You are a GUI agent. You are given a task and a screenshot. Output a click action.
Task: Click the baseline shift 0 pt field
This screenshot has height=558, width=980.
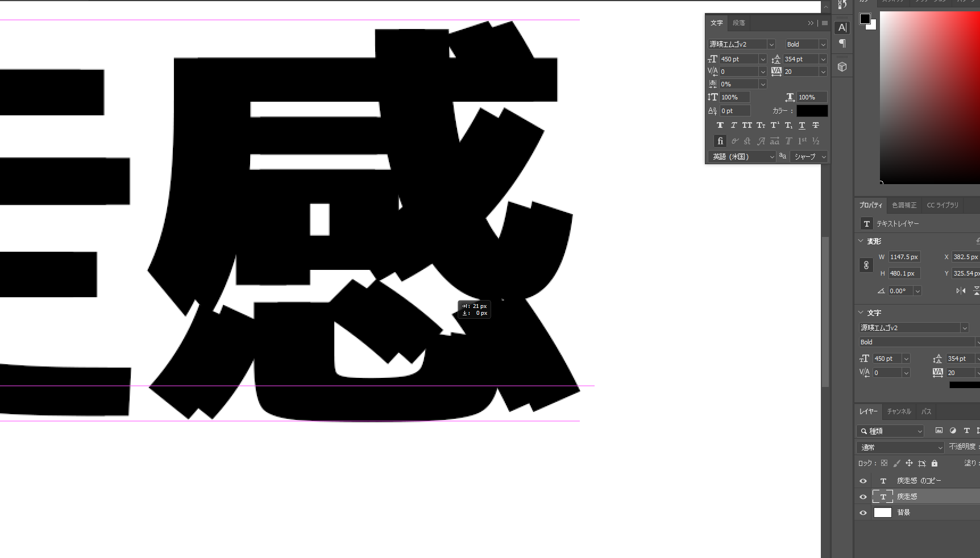[735, 111]
